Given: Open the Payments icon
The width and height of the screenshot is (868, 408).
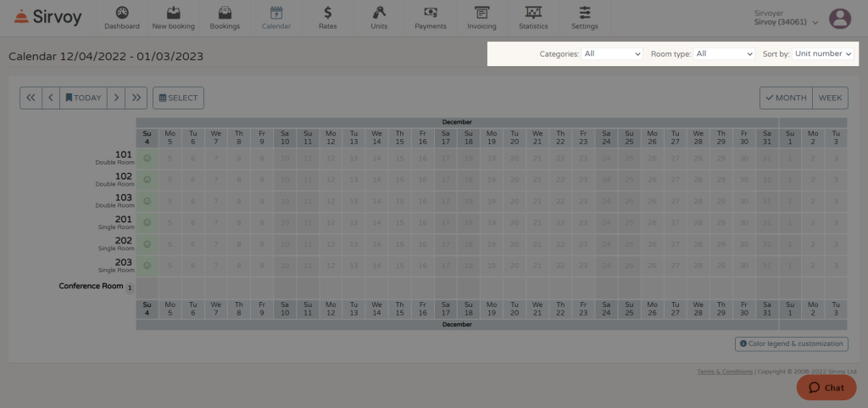Looking at the screenshot, I should (431, 14).
